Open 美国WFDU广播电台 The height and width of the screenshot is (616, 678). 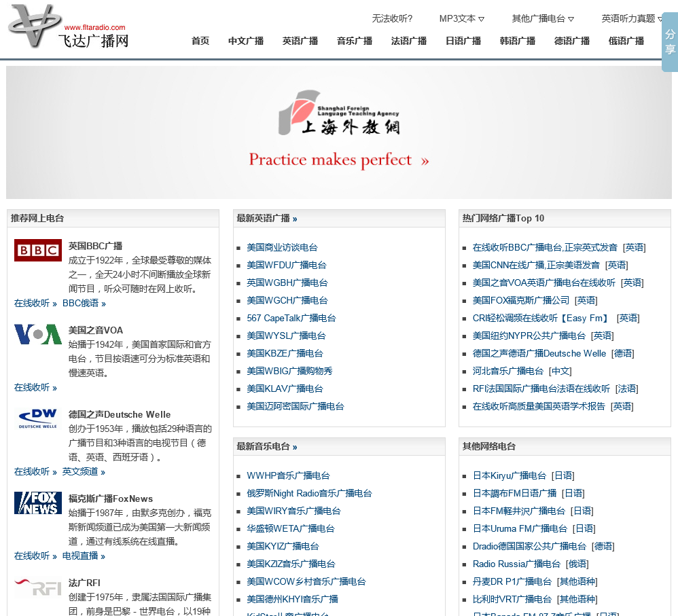(x=287, y=266)
